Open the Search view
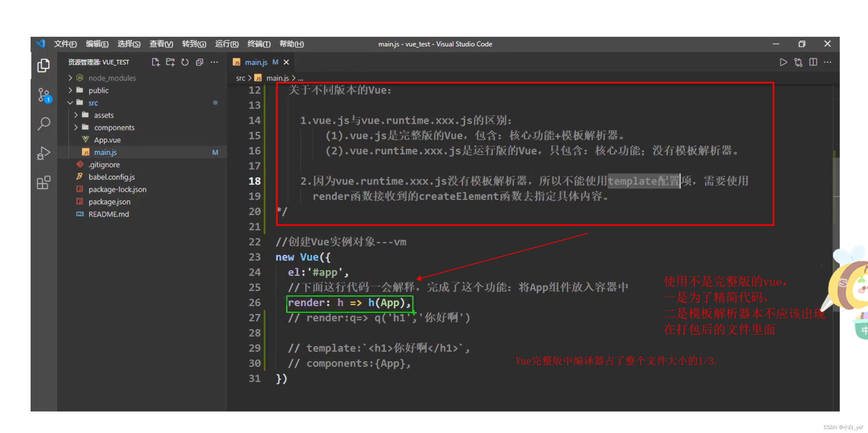 click(44, 124)
